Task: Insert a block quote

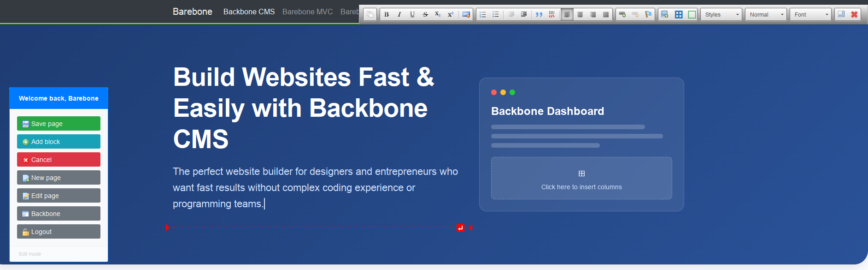Action: [x=539, y=14]
